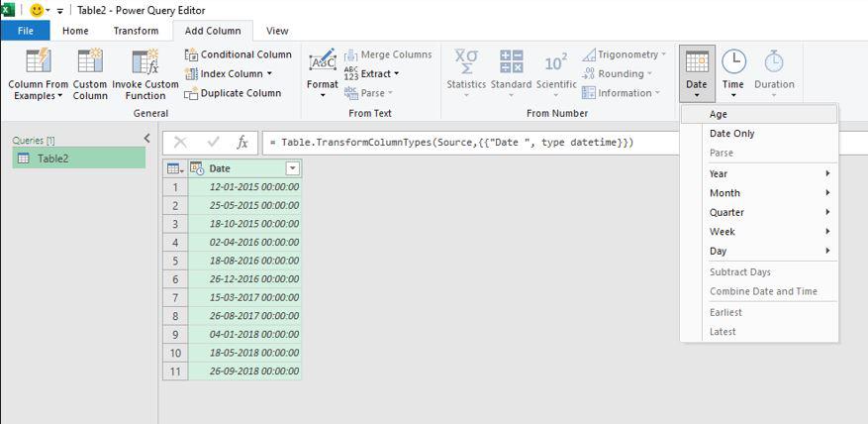Image resolution: width=868 pixels, height=424 pixels.
Task: Switch to the Transform tab
Action: coord(137,31)
